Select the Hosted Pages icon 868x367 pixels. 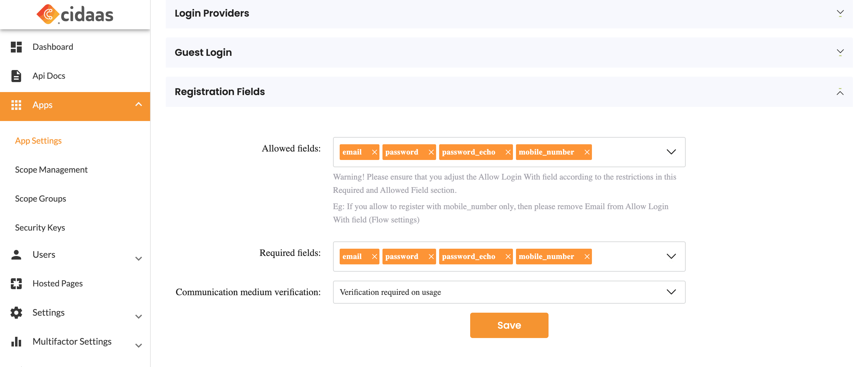click(x=16, y=284)
